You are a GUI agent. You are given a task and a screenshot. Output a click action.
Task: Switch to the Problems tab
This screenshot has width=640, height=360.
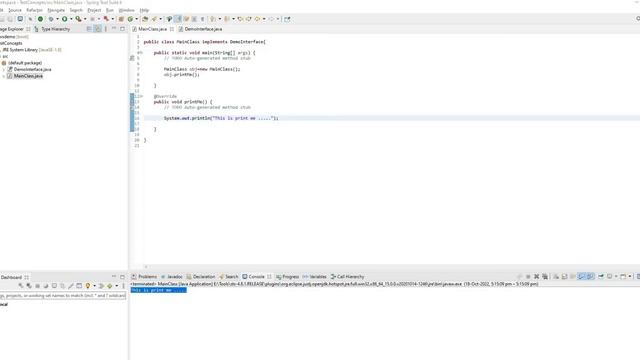144,277
